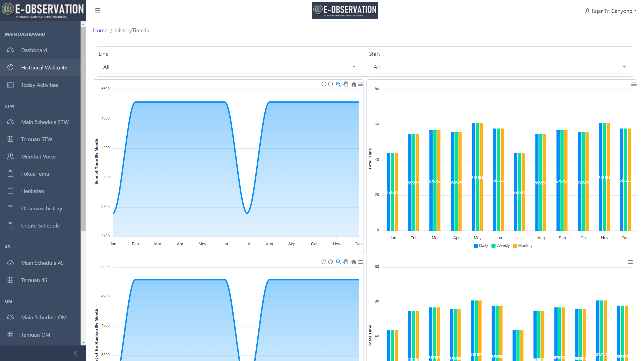This screenshot has width=644, height=361.
Task: Click the Historical Waktu 4S clock icon
Action: (10, 67)
